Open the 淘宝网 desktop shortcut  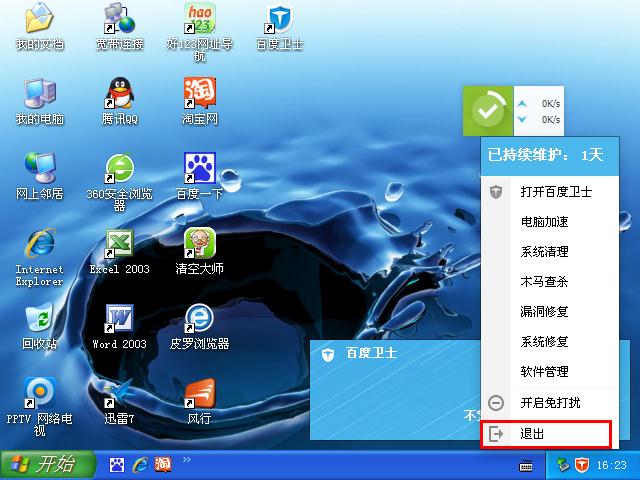coord(199,97)
